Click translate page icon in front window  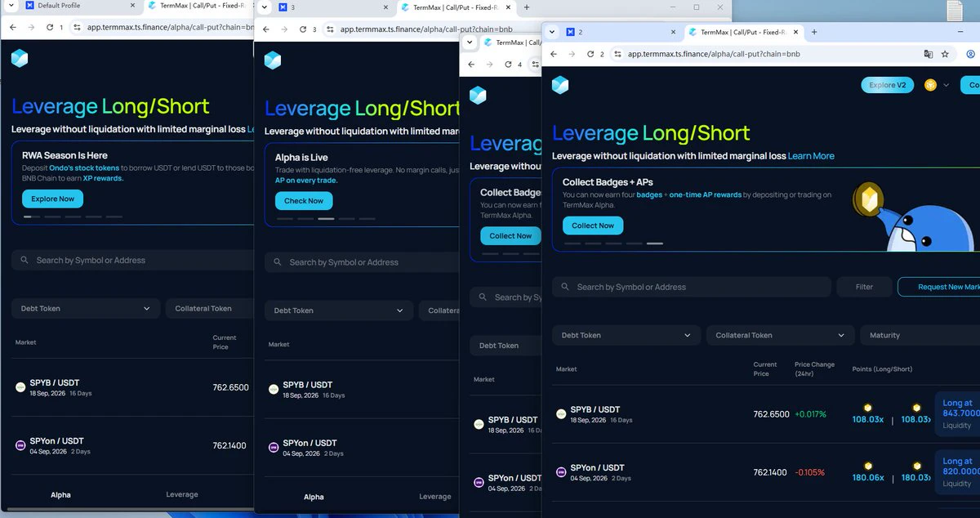tap(928, 54)
